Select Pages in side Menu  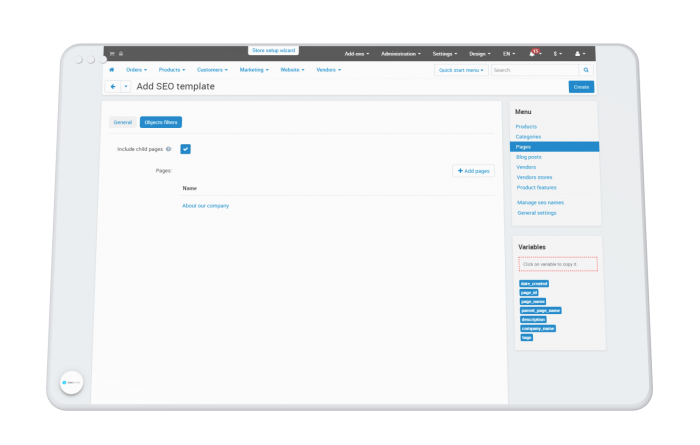pyautogui.click(x=554, y=147)
